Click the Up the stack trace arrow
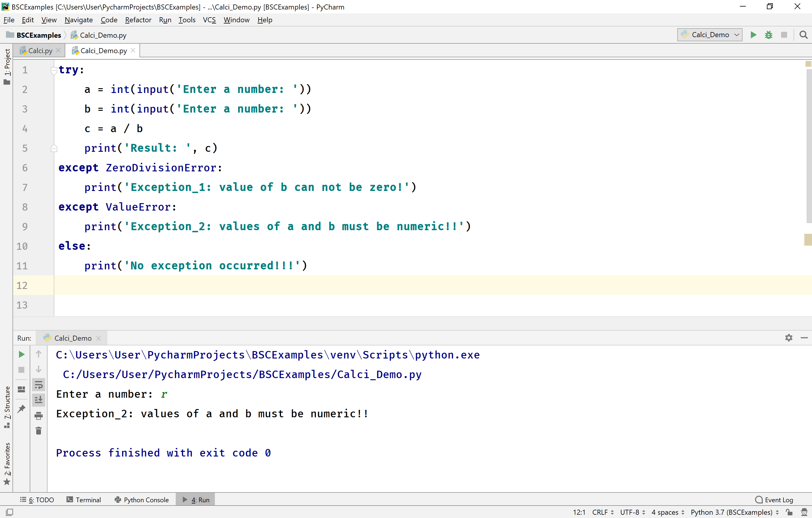 [39, 354]
